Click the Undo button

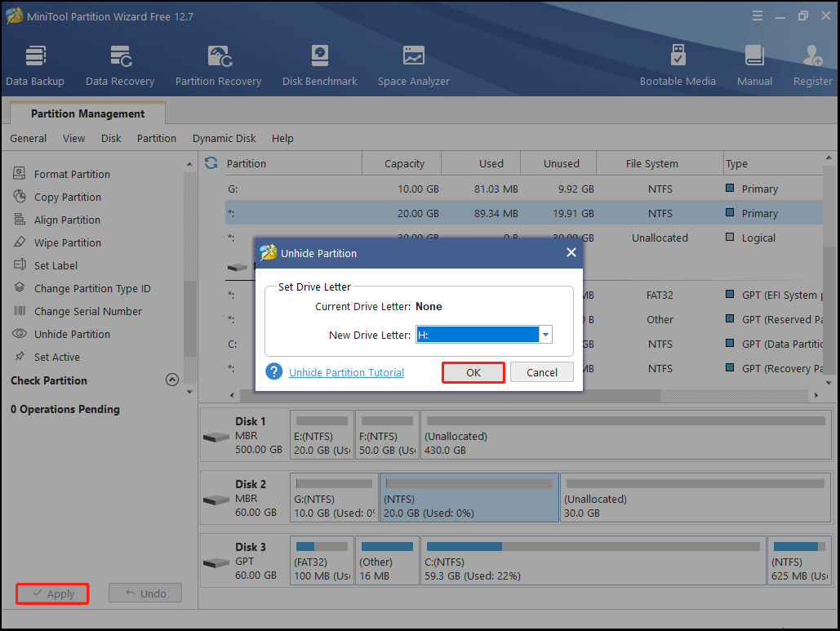pos(145,593)
